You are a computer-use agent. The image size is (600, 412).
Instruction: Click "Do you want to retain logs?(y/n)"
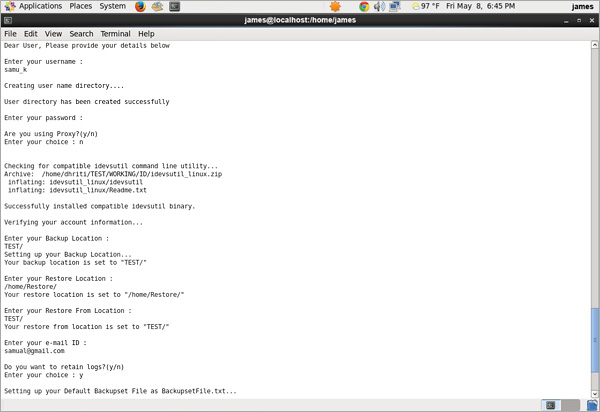pos(64,367)
